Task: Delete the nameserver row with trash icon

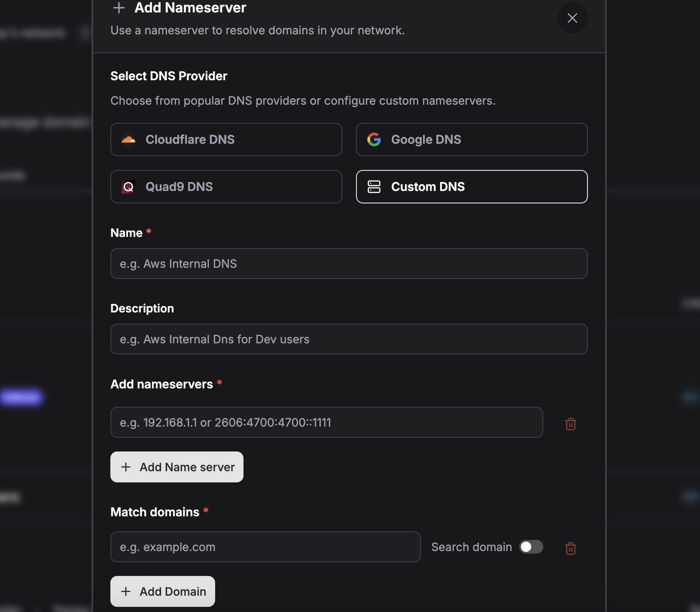Action: 570,424
